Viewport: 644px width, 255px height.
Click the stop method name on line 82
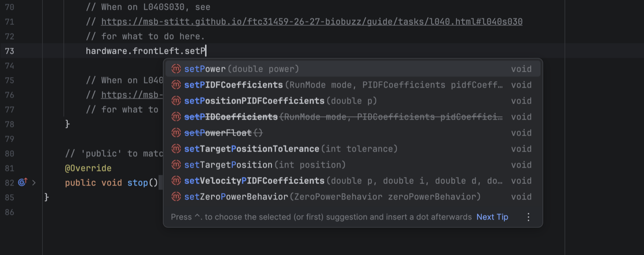coord(138,183)
